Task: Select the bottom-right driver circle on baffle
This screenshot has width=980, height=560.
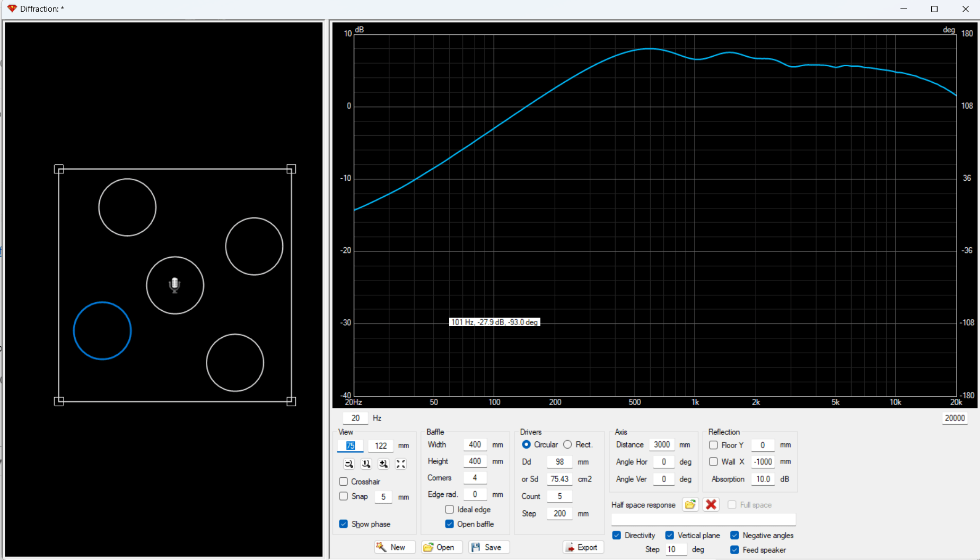Action: [235, 363]
